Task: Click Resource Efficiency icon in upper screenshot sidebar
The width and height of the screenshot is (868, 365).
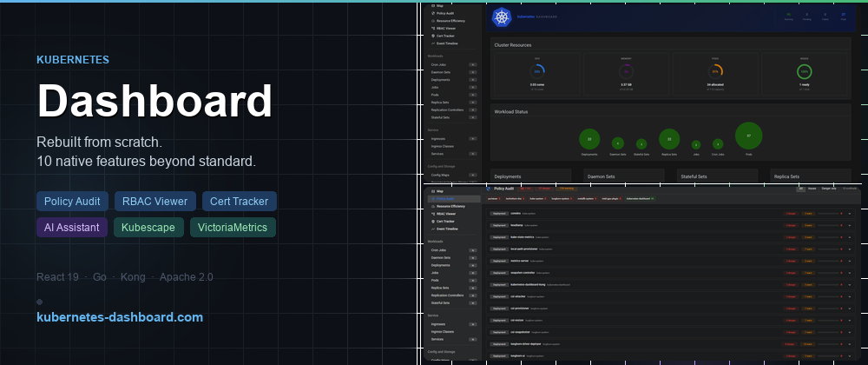Action: pos(433,21)
